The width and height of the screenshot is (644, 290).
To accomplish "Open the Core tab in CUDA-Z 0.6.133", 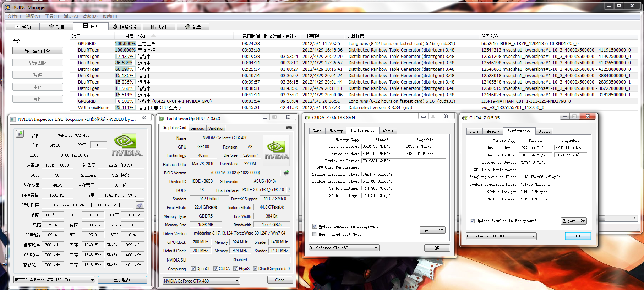I will pos(317,131).
